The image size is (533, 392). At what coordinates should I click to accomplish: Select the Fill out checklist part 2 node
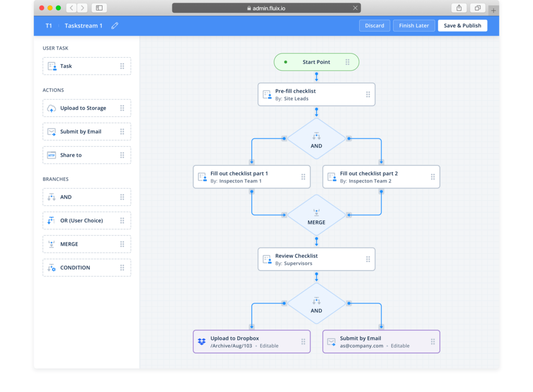[380, 177]
